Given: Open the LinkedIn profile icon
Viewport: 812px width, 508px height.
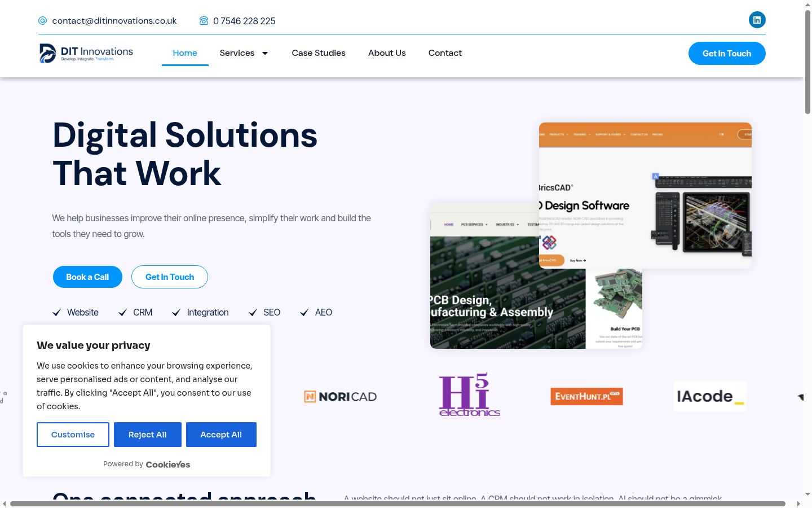Looking at the screenshot, I should (757, 20).
